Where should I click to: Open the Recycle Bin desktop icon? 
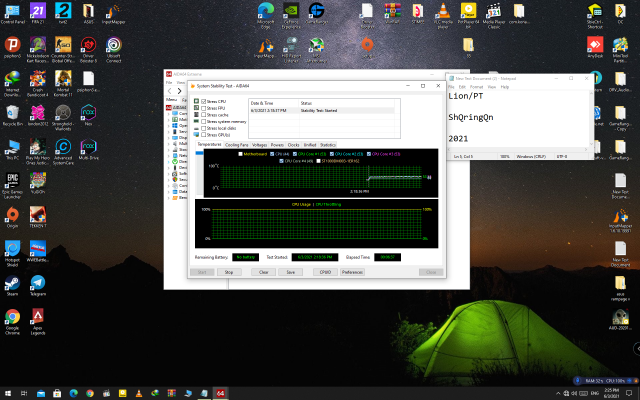click(13, 111)
